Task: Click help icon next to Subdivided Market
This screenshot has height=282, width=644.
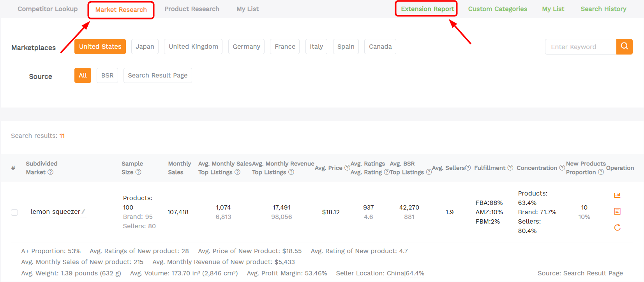Action: coord(51,172)
